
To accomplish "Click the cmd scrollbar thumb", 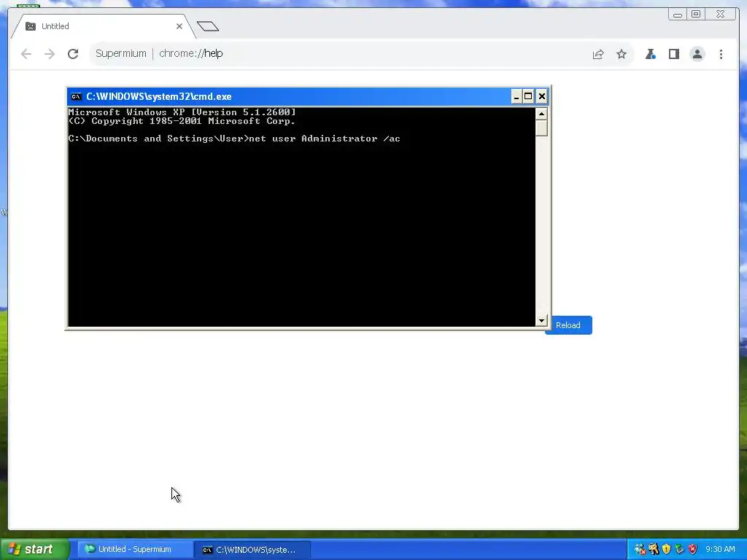I will pos(542,128).
